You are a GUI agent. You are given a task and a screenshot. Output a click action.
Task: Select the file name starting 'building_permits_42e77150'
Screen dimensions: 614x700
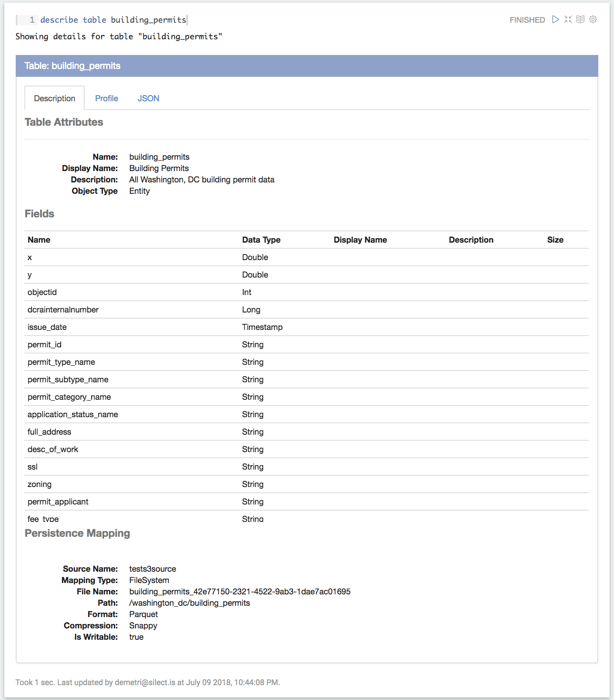pos(240,591)
